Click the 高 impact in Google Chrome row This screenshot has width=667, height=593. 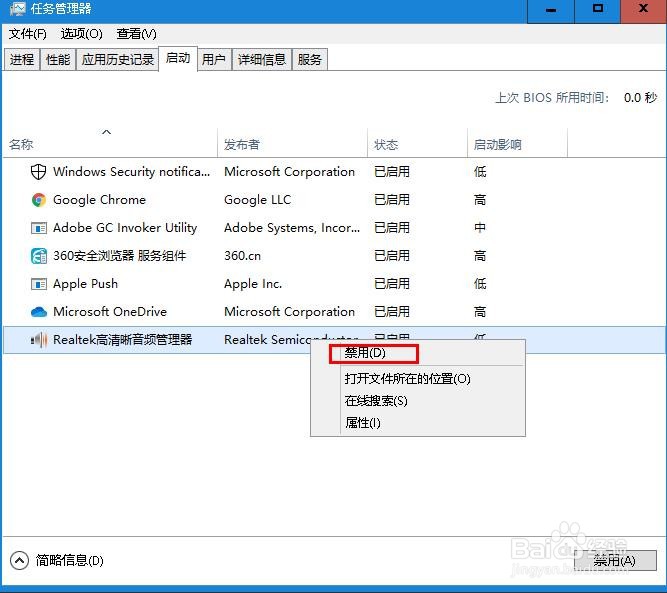point(480,200)
